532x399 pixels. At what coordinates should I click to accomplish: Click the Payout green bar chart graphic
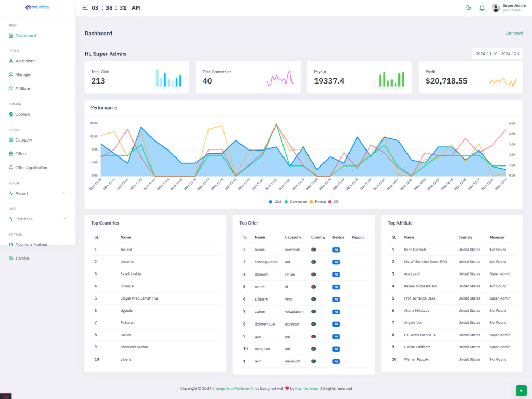pyautogui.click(x=392, y=79)
